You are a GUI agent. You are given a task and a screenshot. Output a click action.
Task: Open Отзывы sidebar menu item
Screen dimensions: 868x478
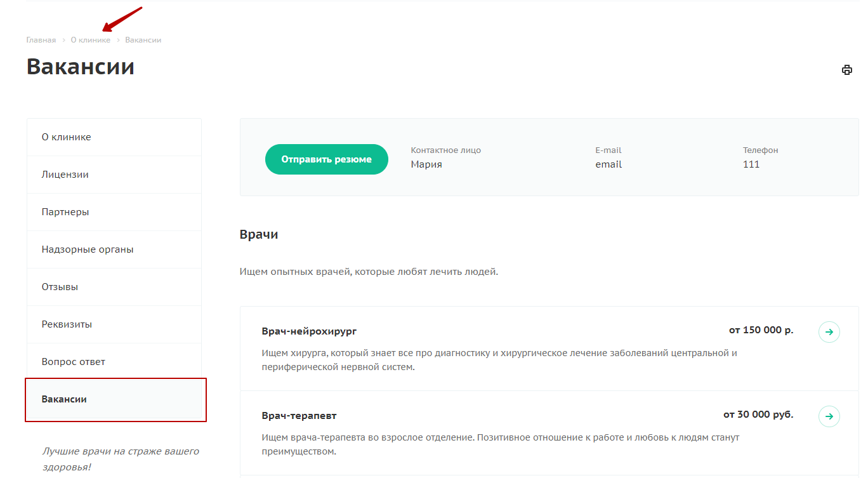(114, 287)
